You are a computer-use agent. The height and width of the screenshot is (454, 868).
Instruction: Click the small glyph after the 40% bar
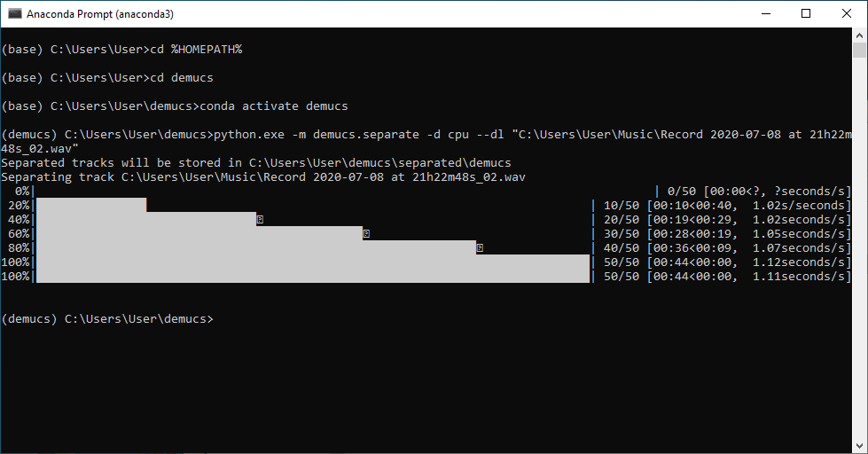260,219
